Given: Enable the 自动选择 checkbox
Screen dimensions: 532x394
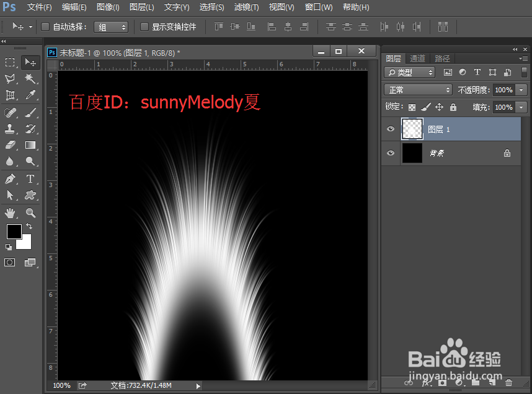Looking at the screenshot, I should pyautogui.click(x=45, y=27).
